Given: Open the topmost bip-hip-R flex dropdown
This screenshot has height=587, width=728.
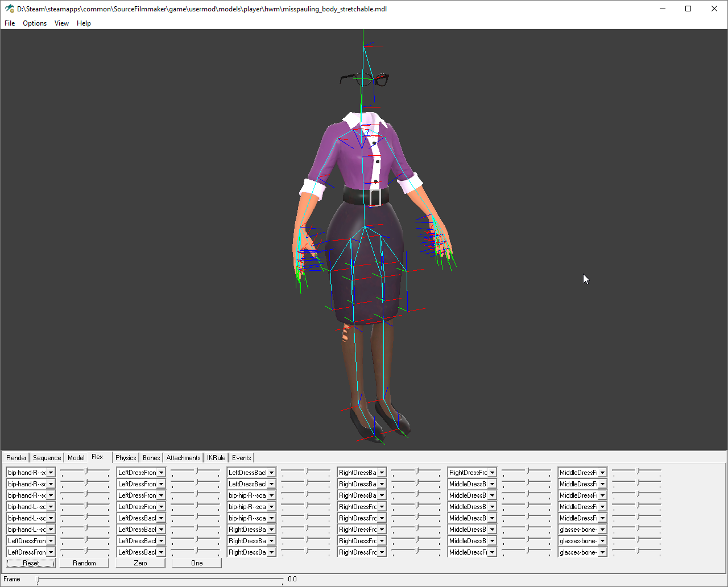Looking at the screenshot, I should pyautogui.click(x=251, y=495).
